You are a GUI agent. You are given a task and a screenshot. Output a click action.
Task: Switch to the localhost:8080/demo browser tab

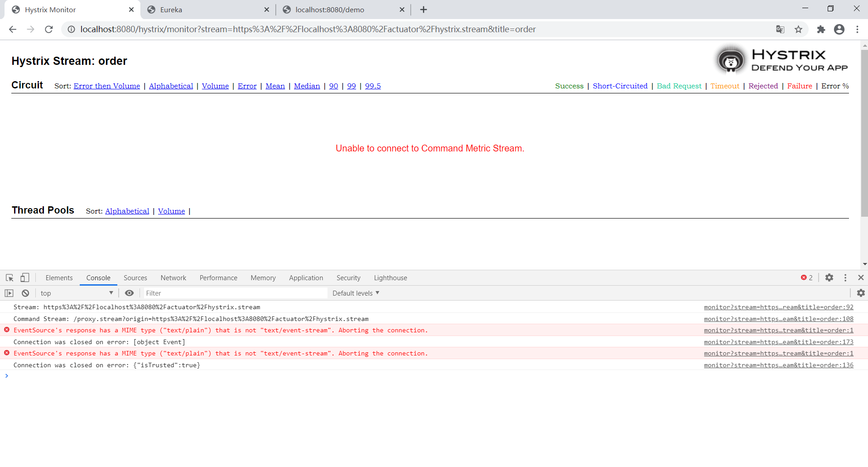(x=342, y=10)
